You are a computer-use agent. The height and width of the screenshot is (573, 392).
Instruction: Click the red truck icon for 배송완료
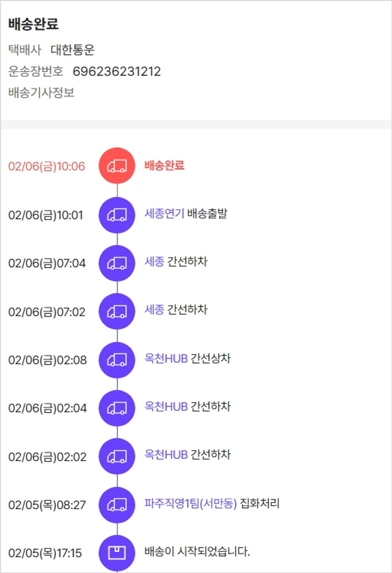(x=117, y=166)
